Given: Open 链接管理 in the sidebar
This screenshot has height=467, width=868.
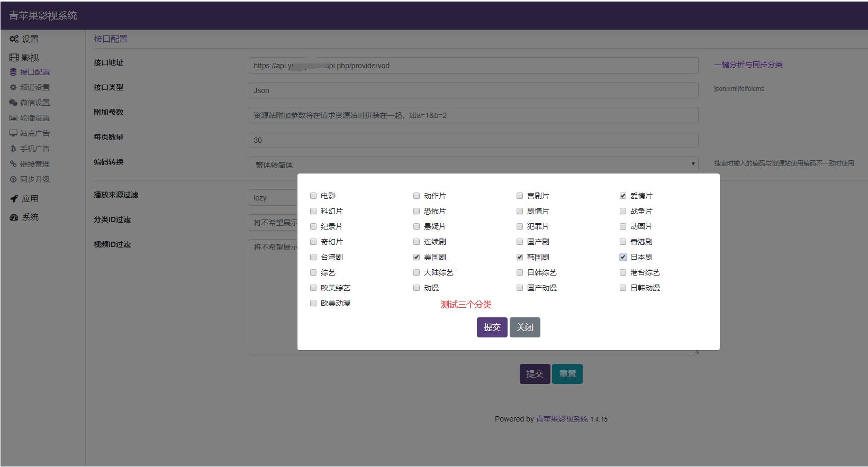Looking at the screenshot, I should (x=34, y=164).
